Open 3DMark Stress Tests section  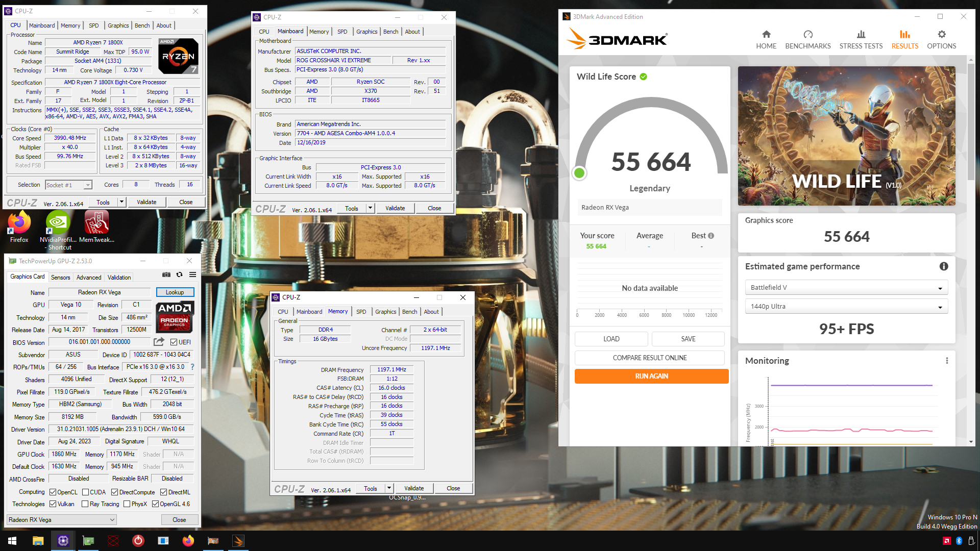(x=861, y=39)
